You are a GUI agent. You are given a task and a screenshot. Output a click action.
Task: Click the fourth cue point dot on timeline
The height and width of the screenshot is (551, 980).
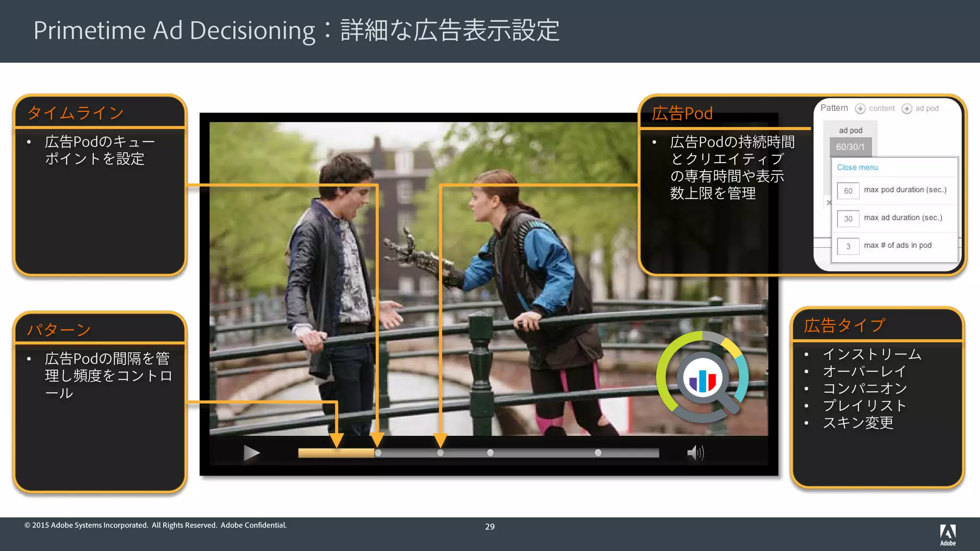coord(598,452)
